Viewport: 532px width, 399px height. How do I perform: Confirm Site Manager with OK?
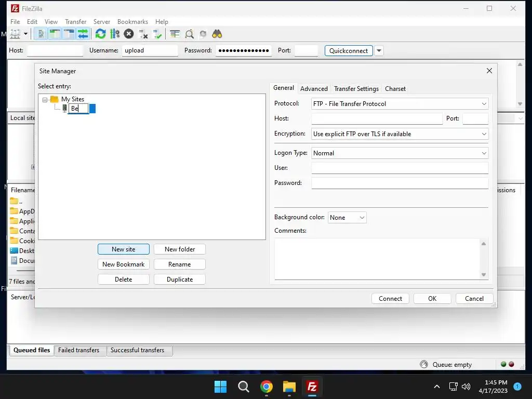click(x=432, y=299)
